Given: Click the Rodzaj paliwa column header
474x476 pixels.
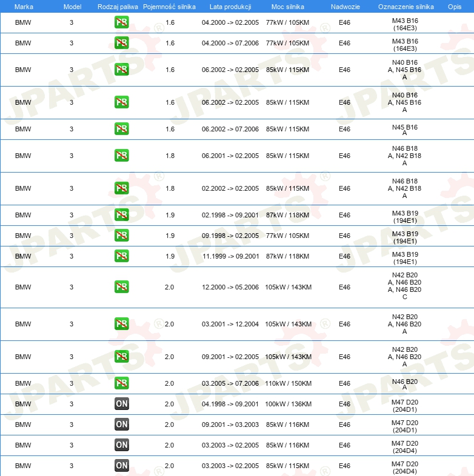Looking at the screenshot, I should (x=118, y=6).
